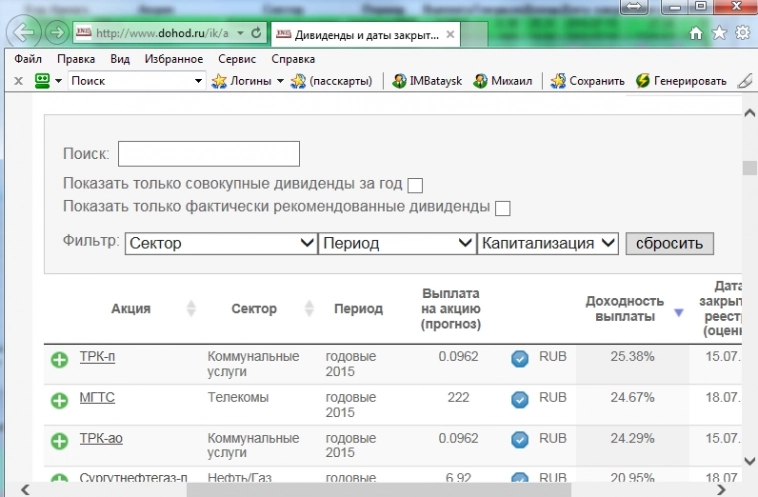Expand the ТРК-п row with green plus
The image size is (758, 497).
59,359
